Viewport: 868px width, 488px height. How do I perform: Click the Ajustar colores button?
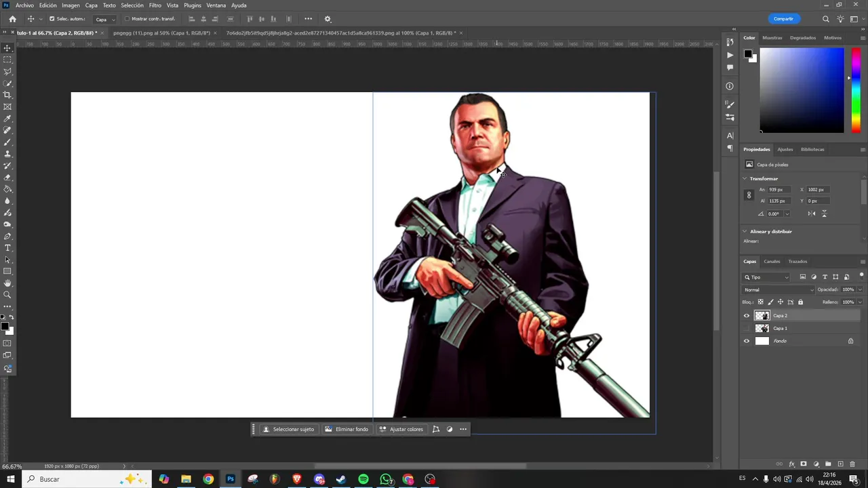pos(401,429)
